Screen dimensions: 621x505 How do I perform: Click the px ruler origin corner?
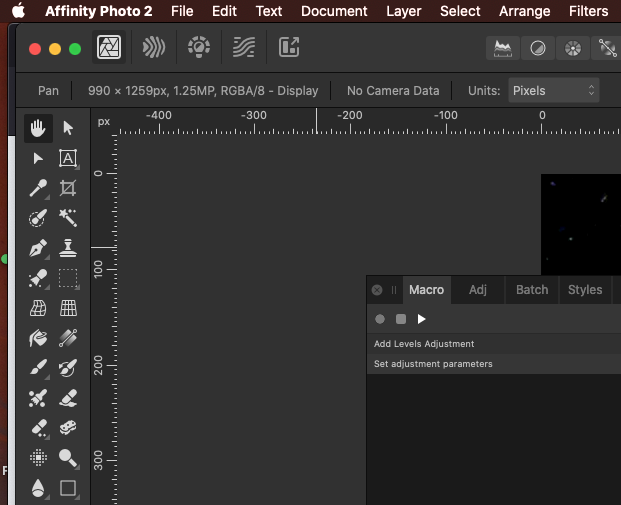click(104, 122)
